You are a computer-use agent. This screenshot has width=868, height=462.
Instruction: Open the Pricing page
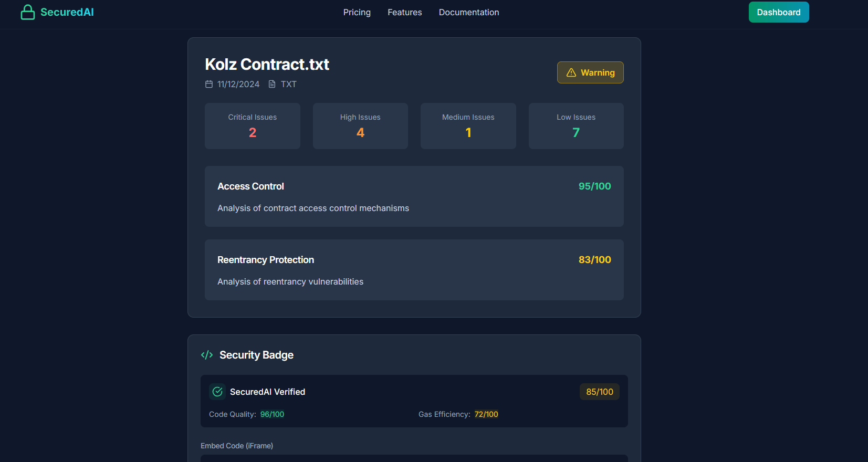357,12
